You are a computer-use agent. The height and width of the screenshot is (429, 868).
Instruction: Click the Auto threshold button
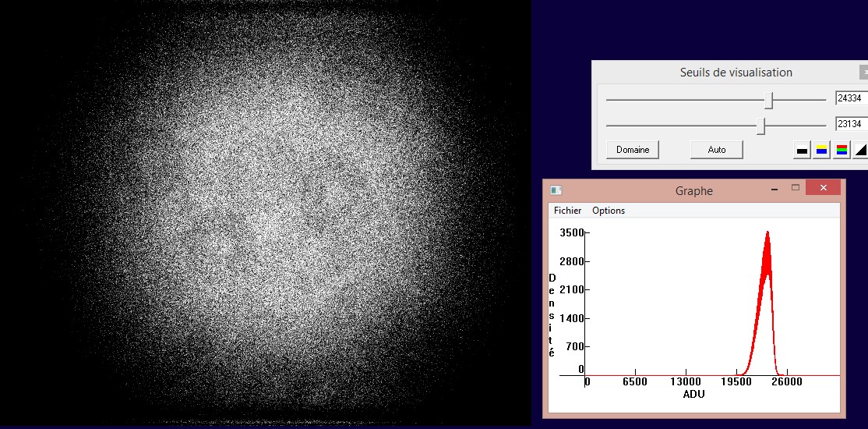pyautogui.click(x=716, y=150)
